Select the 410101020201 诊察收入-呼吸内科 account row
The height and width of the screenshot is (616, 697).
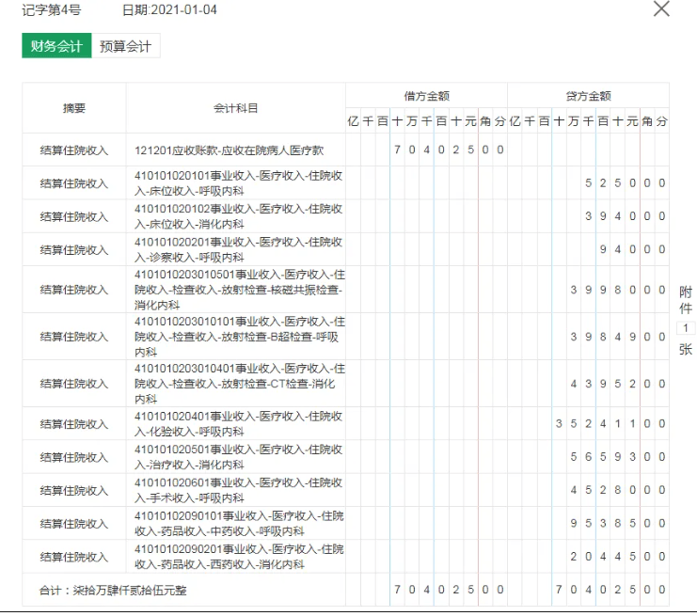[235, 249]
